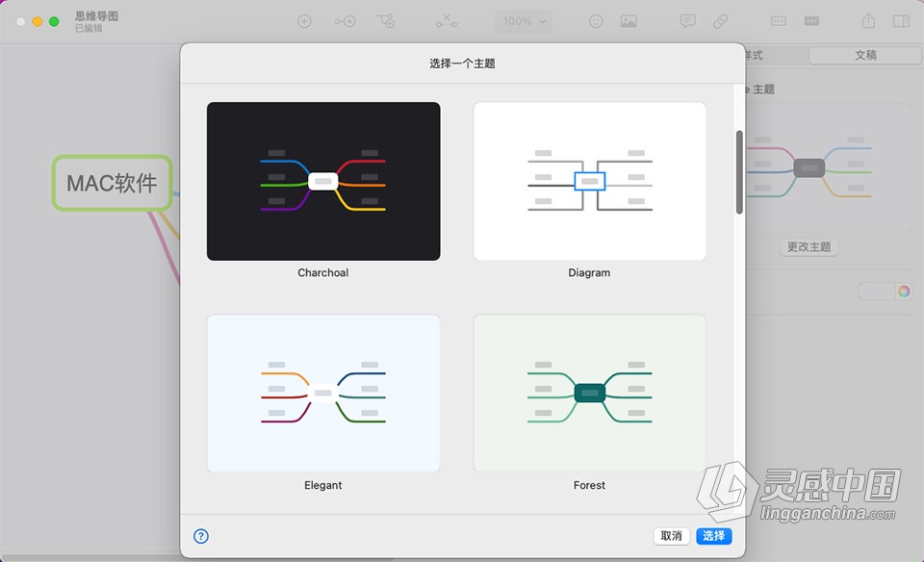Select the Forest theme
The image size is (924, 562).
(x=589, y=393)
